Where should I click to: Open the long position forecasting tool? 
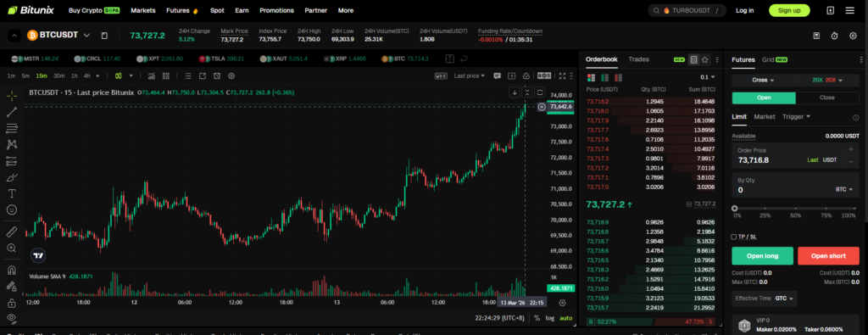pos(12,161)
